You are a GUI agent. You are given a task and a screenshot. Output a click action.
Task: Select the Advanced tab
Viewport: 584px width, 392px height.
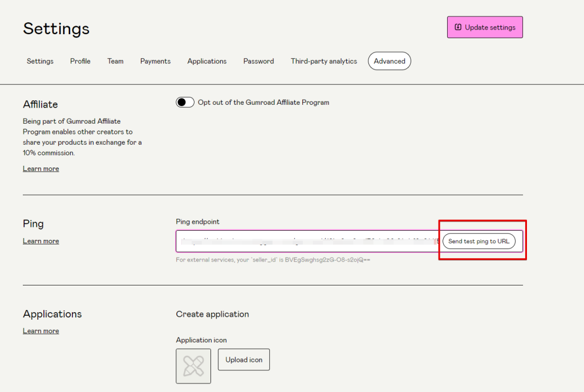point(390,61)
